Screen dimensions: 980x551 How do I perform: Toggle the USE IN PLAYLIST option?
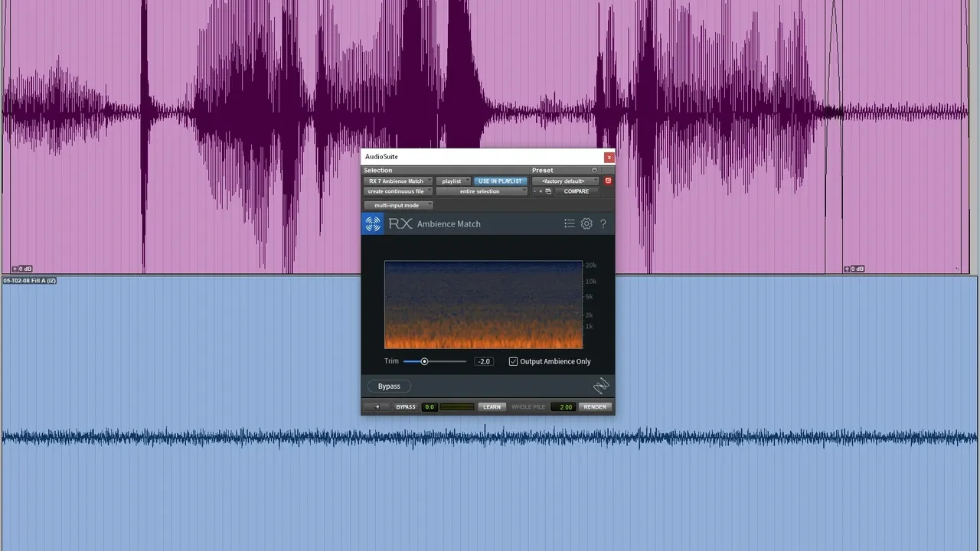pyautogui.click(x=499, y=181)
